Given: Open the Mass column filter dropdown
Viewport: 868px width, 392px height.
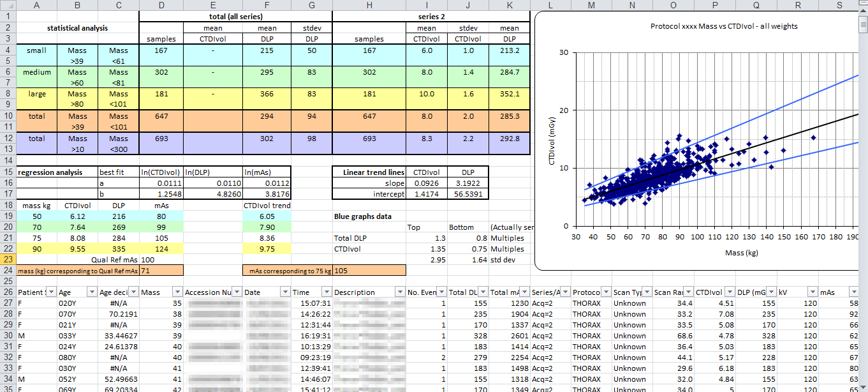Looking at the screenshot, I should click(176, 292).
